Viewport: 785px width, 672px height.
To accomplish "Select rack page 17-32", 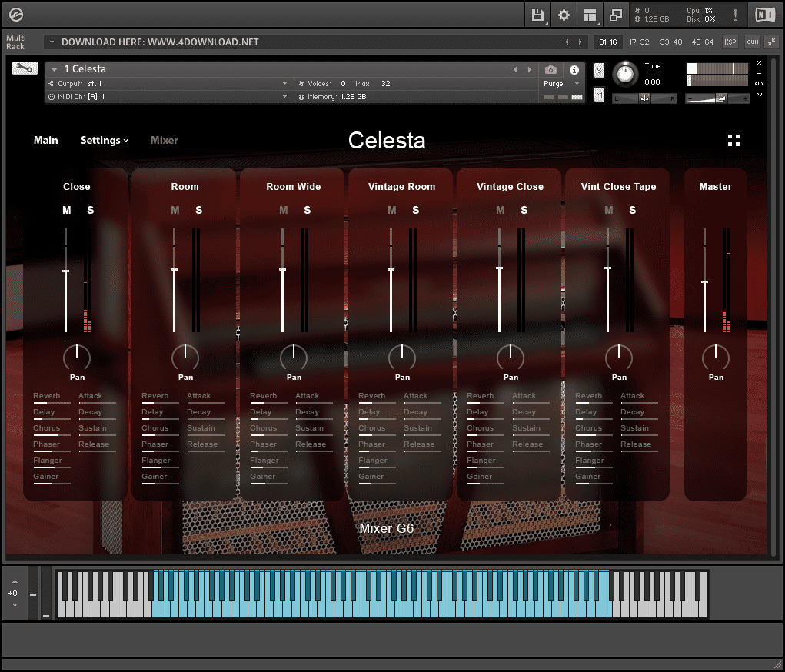I will [x=639, y=42].
